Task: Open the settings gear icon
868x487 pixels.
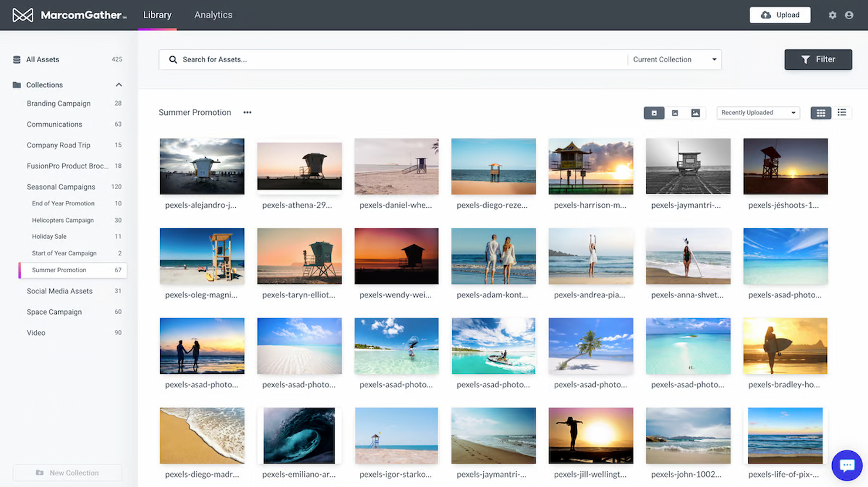Action: point(832,15)
